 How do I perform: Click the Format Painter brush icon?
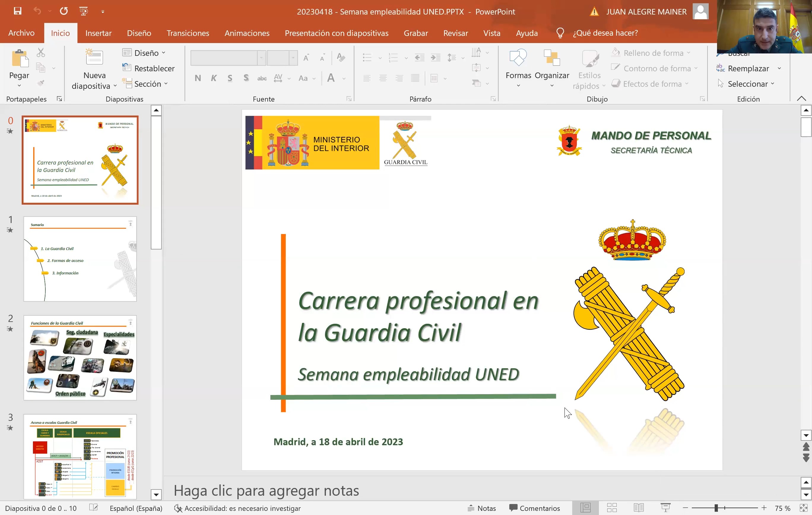pos(41,83)
